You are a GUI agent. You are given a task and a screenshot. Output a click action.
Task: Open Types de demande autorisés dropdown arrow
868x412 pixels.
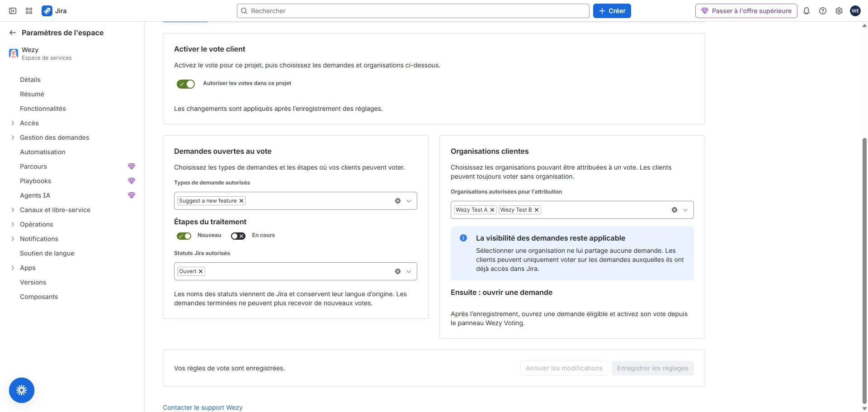(409, 201)
